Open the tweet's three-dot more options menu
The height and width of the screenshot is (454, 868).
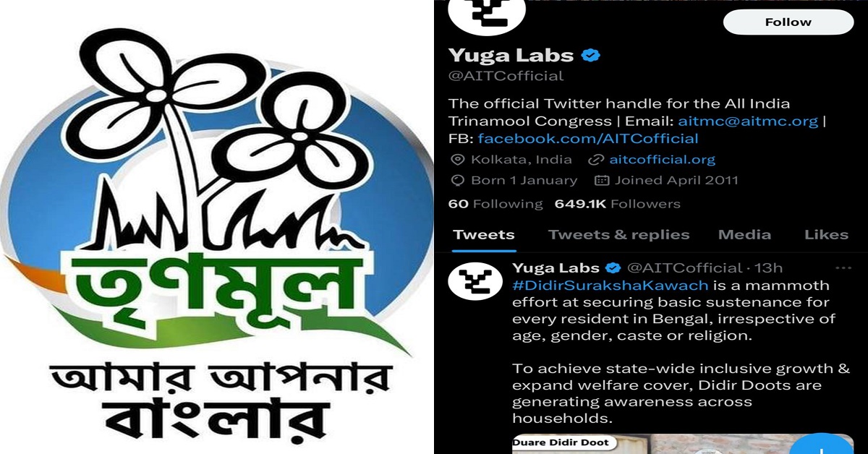(843, 268)
